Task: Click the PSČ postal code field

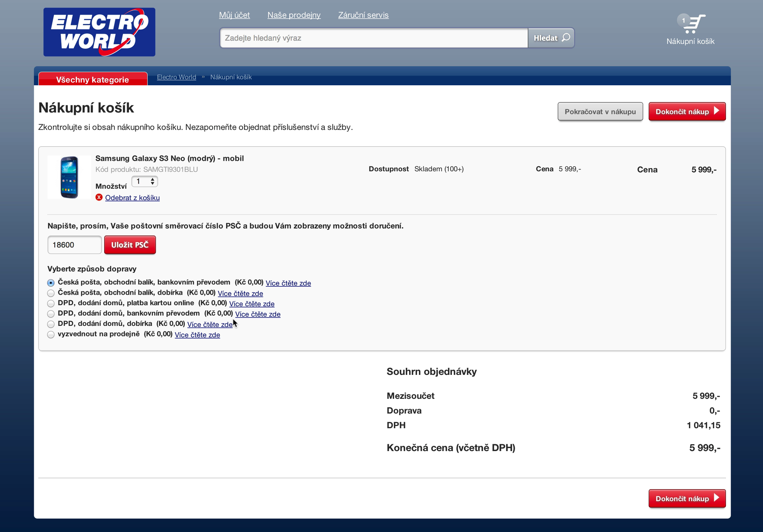Action: (x=74, y=245)
